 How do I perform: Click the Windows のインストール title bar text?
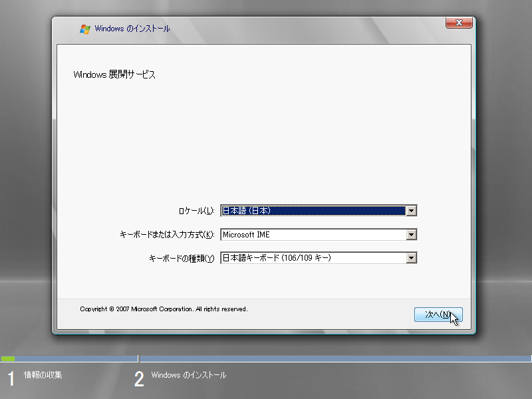tap(132, 29)
